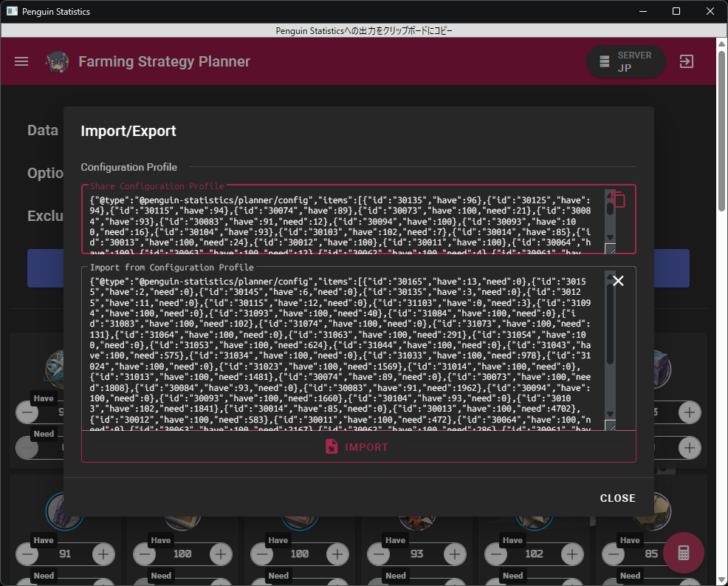Click the share textarea scrollbar down arrow
This screenshot has width=728, height=586.
pos(611,237)
